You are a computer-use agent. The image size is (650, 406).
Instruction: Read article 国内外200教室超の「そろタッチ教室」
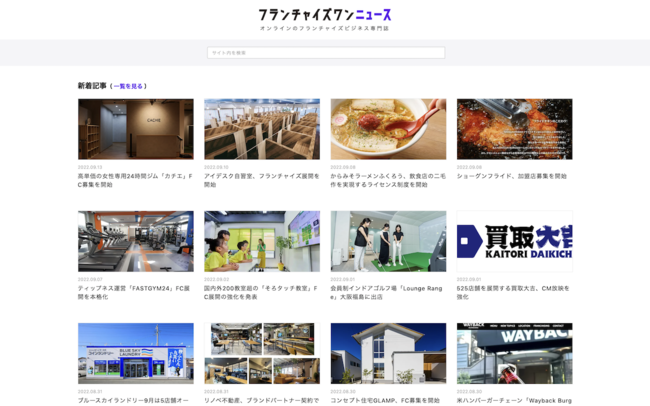261,292
